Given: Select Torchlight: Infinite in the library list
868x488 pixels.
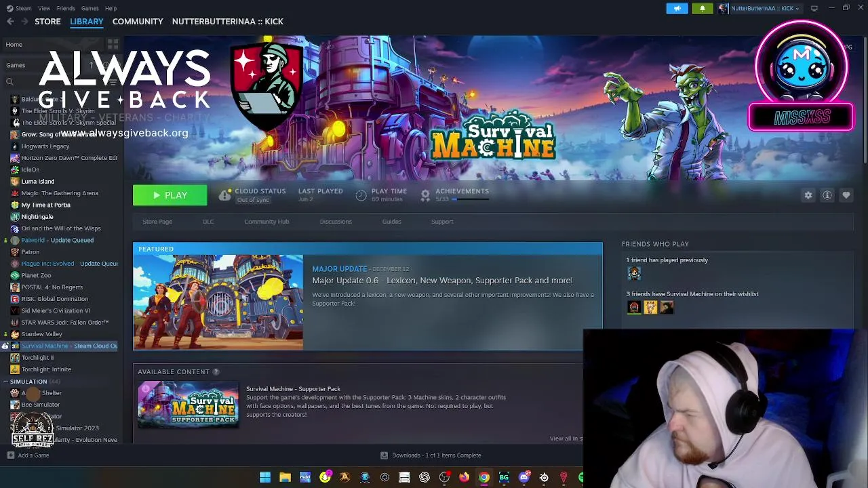Looking at the screenshot, I should click(x=46, y=369).
